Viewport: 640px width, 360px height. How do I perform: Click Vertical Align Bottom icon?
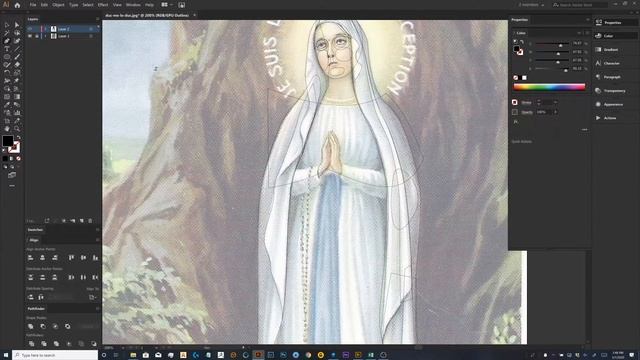click(95, 258)
